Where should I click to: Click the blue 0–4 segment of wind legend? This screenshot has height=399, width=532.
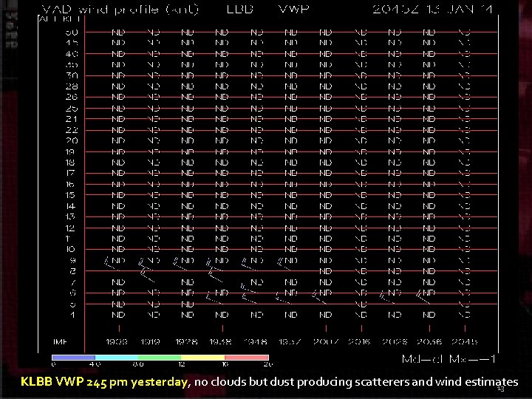pyautogui.click(x=74, y=358)
